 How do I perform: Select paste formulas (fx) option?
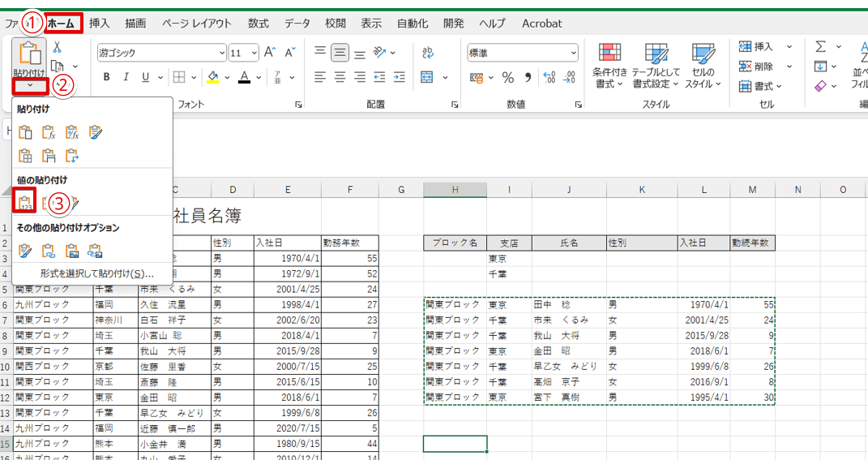click(49, 132)
